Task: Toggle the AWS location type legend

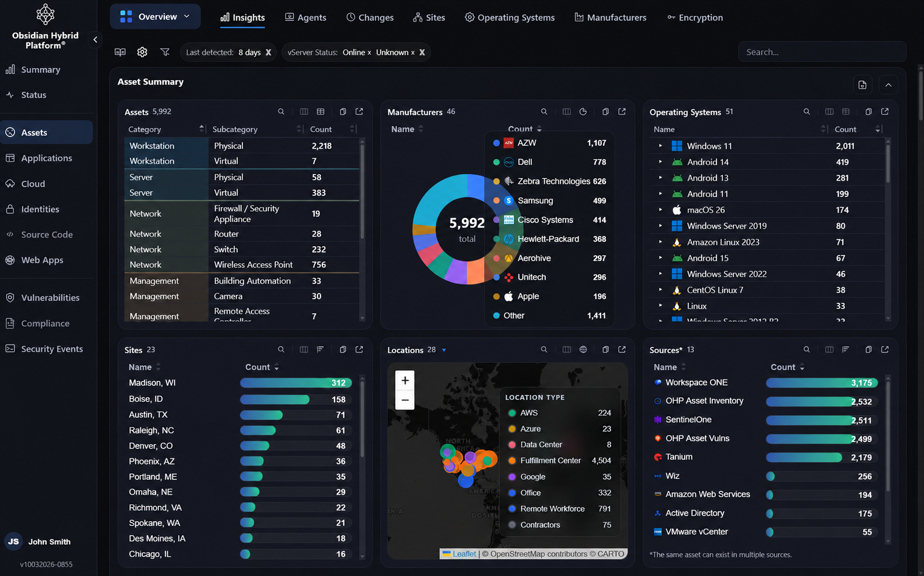Action: 558,413
